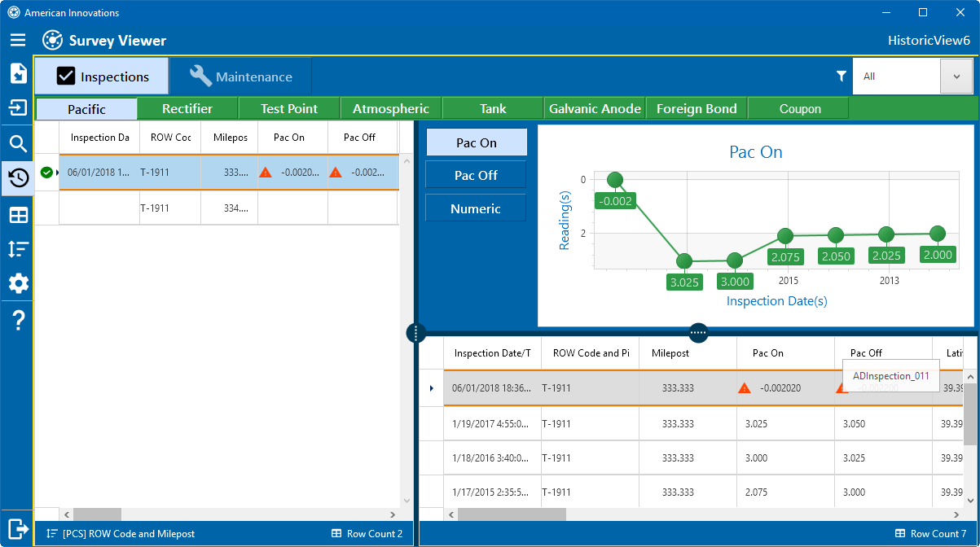This screenshot has height=547, width=980.
Task: Select the Pac Off chart option
Action: [476, 175]
